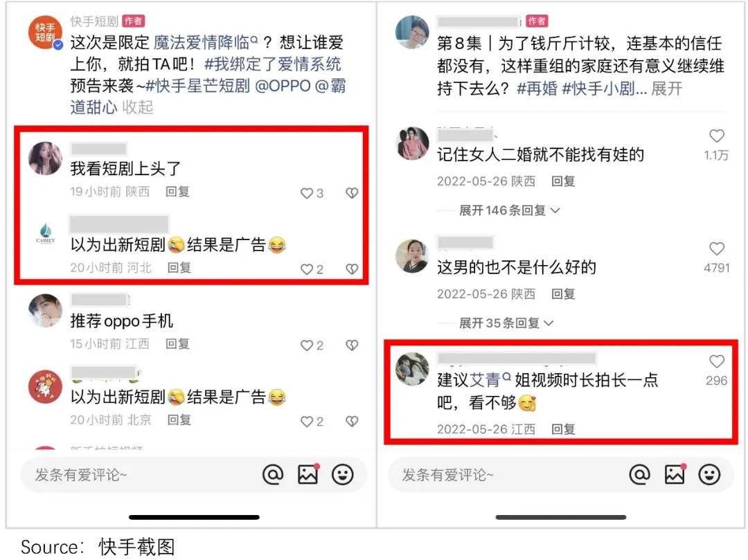
Task: Collapse the caption with 收起
Action: pos(138,107)
